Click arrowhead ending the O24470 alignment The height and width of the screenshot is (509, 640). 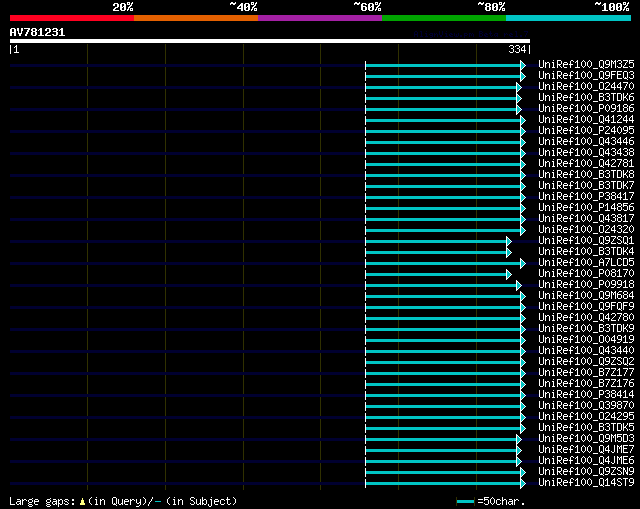pos(519,87)
